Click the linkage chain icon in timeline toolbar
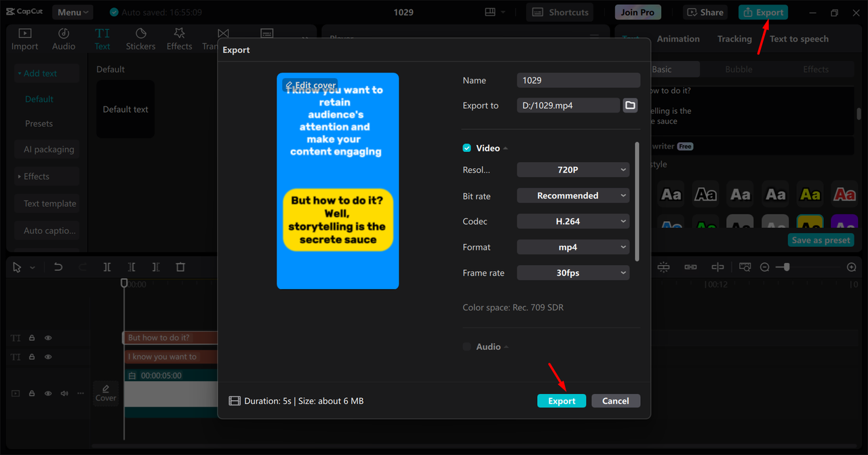Image resolution: width=868 pixels, height=455 pixels. [x=690, y=267]
